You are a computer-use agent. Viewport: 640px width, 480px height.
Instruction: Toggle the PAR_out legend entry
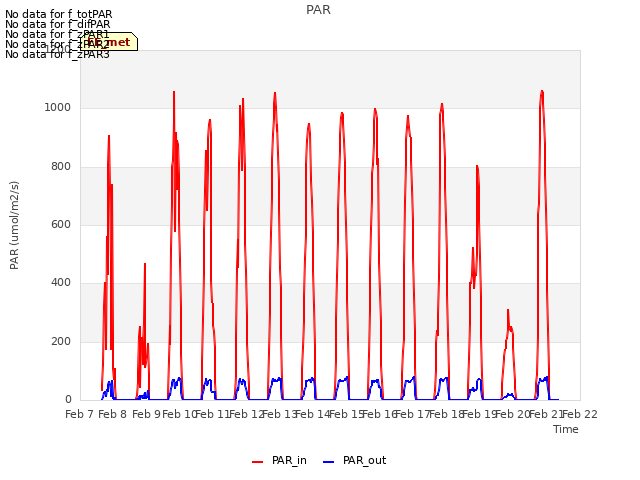coord(354,460)
